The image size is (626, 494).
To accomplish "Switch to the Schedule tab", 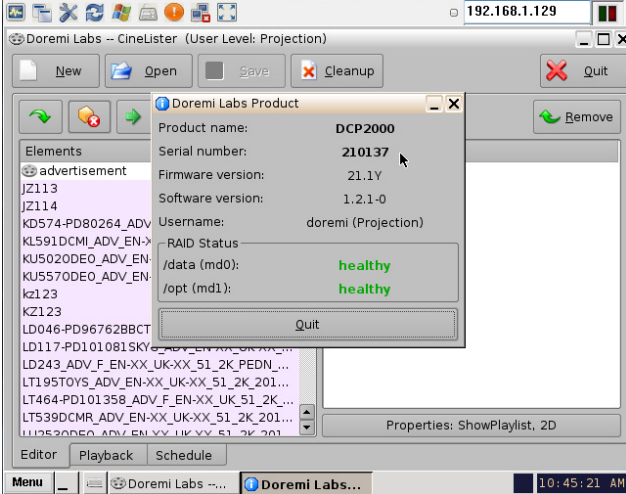I will pos(184,456).
